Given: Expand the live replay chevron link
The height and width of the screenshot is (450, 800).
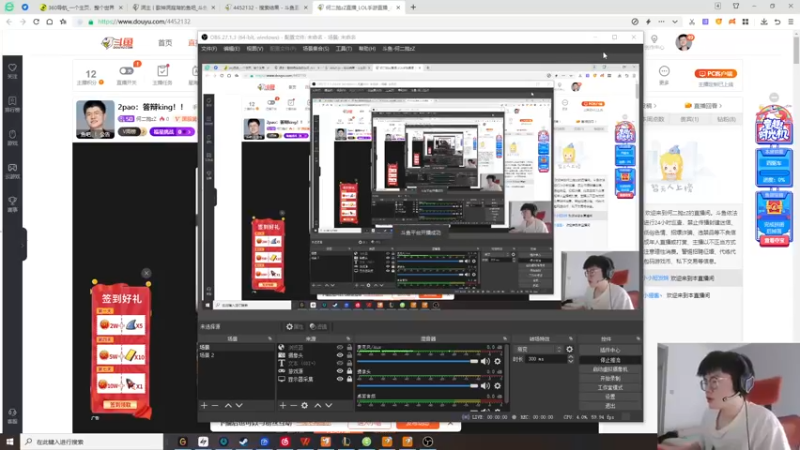Looking at the screenshot, I should [704, 106].
